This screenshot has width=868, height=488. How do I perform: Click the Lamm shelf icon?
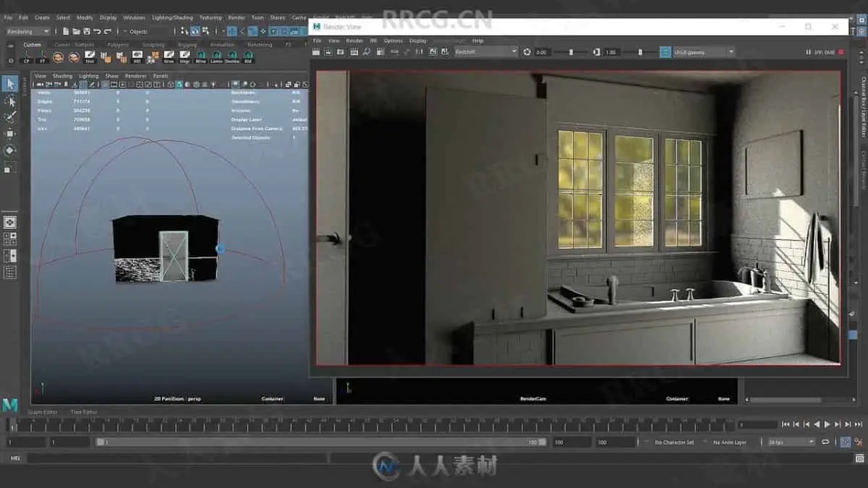click(x=216, y=56)
